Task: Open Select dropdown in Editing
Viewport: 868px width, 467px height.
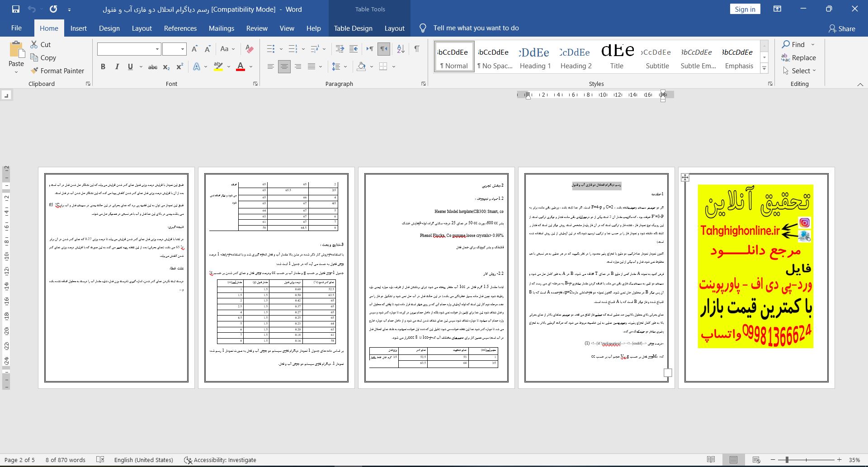Action: (800, 71)
